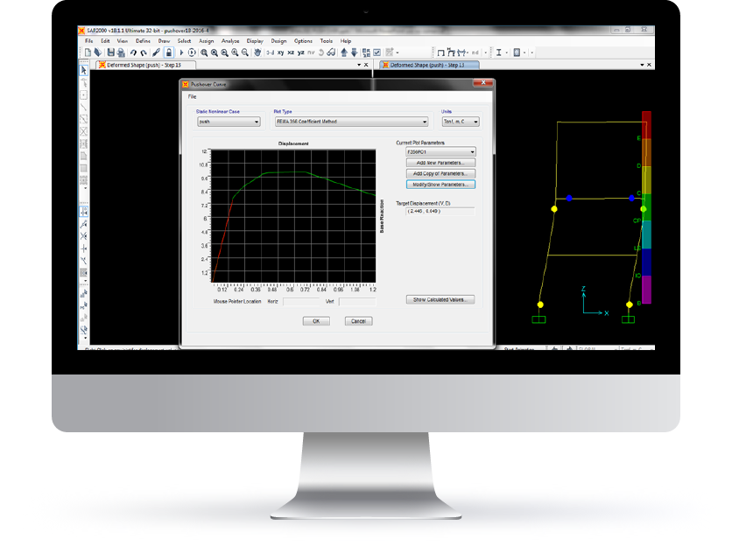
Task: Click the Horiz mouse pointer location field
Action: pyautogui.click(x=301, y=302)
